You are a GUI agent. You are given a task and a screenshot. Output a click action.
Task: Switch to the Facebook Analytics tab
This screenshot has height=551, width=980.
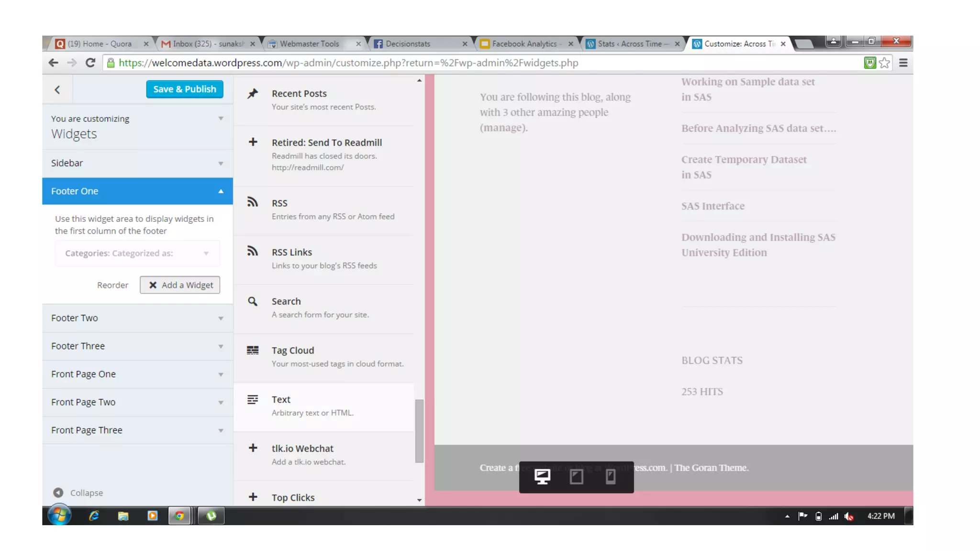pos(524,44)
